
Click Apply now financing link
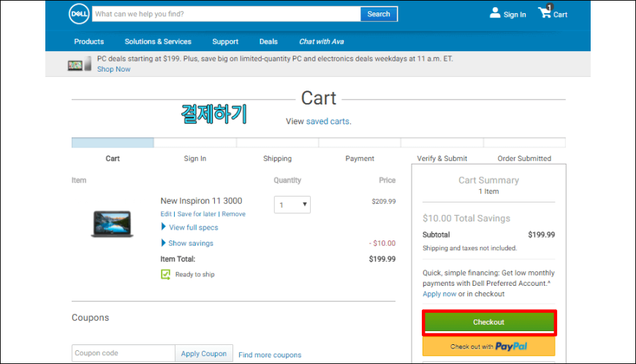click(x=439, y=294)
